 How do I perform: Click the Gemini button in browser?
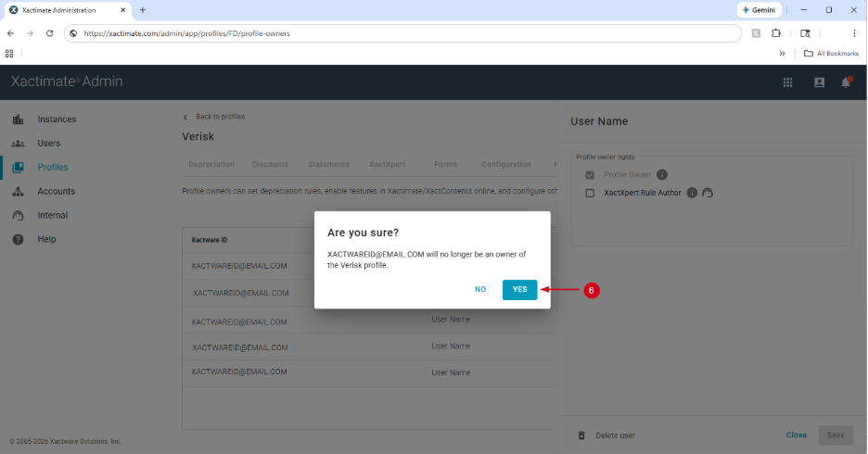click(759, 10)
